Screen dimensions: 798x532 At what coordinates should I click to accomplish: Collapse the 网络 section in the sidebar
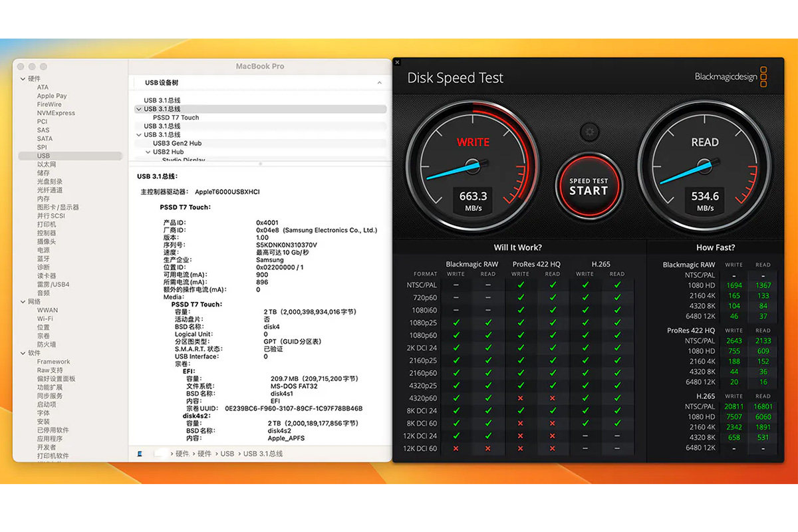22,301
